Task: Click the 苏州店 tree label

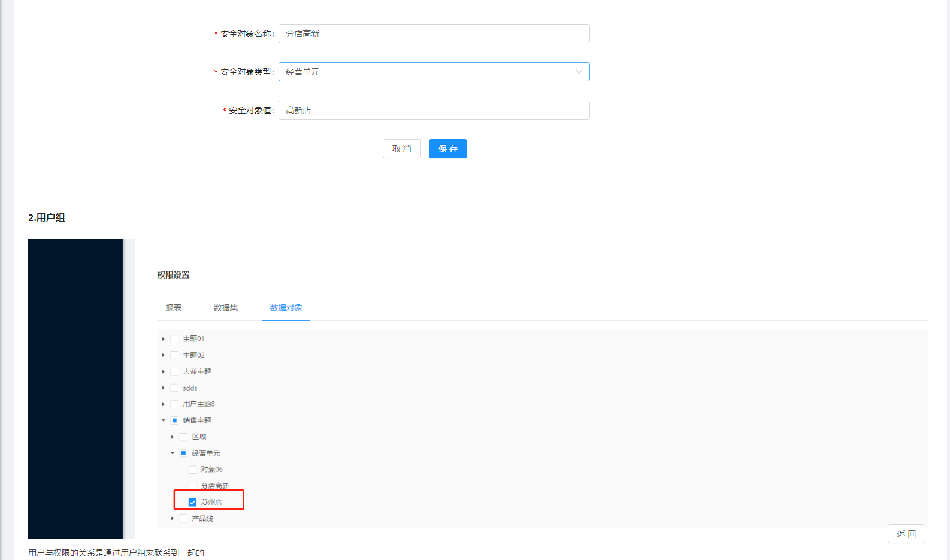Action: [211, 503]
